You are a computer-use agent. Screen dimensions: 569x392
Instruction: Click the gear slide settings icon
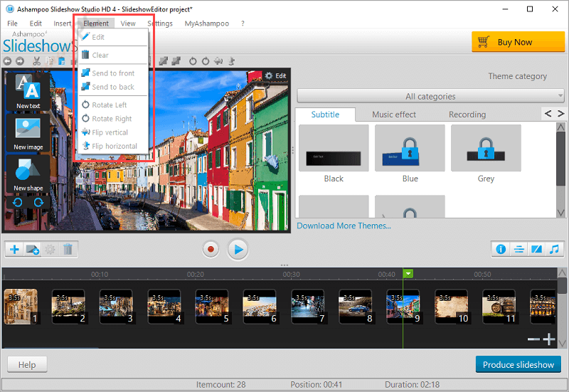click(x=50, y=249)
